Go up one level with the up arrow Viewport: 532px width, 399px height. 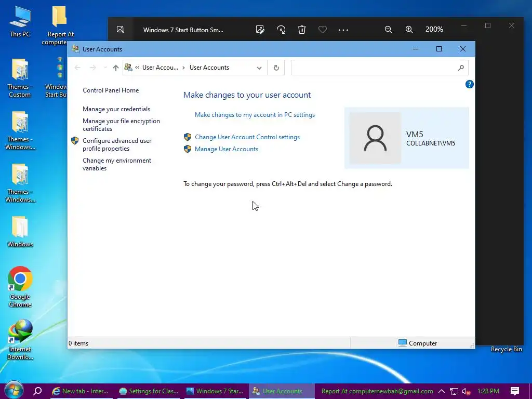[116, 68]
